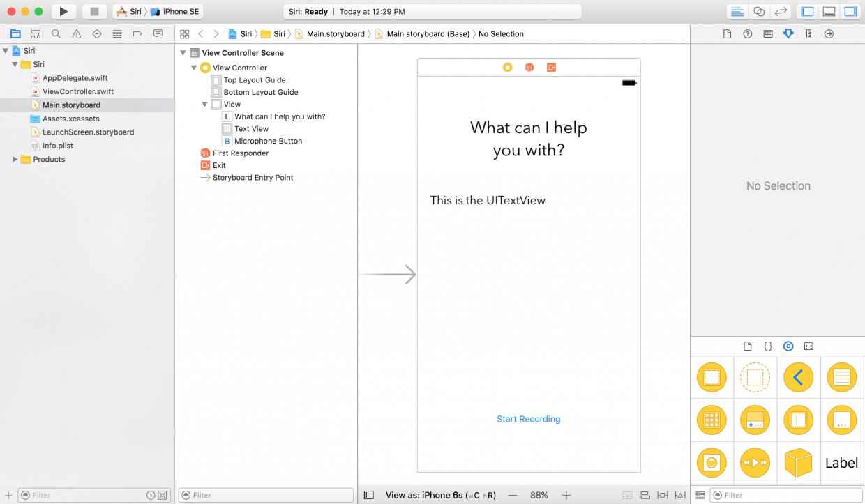This screenshot has width=865, height=504.
Task: Collapse the View Controller Scene
Action: pos(183,52)
